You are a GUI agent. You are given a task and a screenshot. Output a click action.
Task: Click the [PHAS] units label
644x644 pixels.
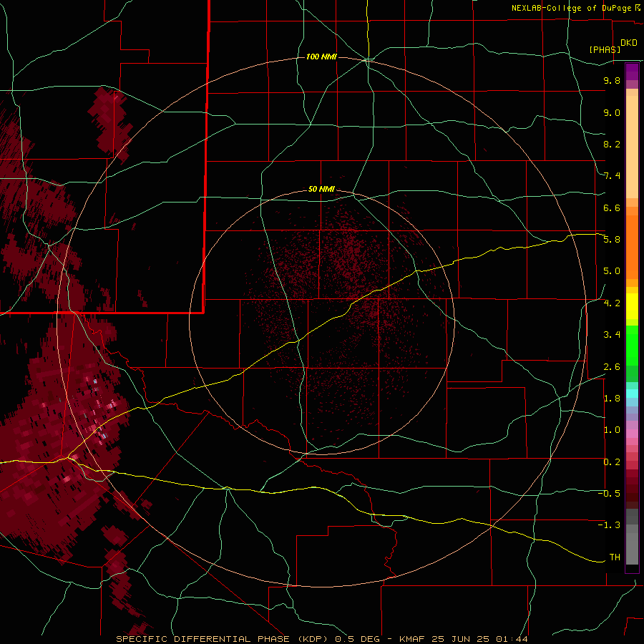click(605, 49)
